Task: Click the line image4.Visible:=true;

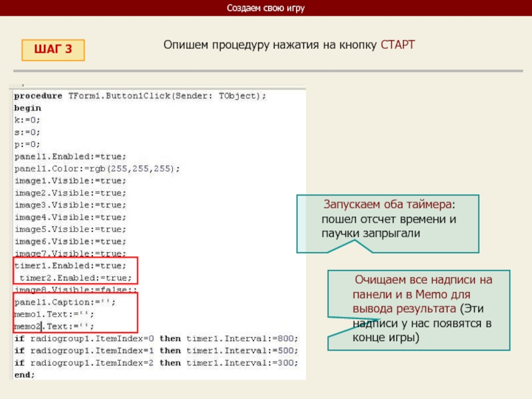Action: (x=70, y=217)
